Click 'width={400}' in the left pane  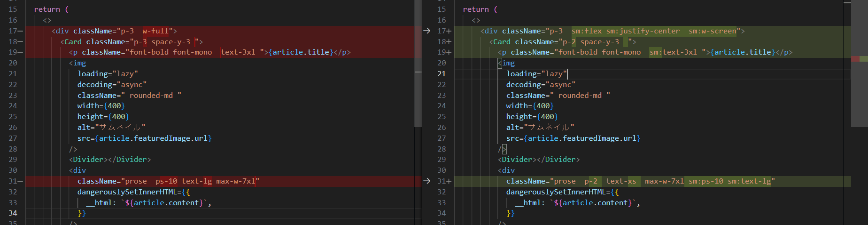(101, 106)
